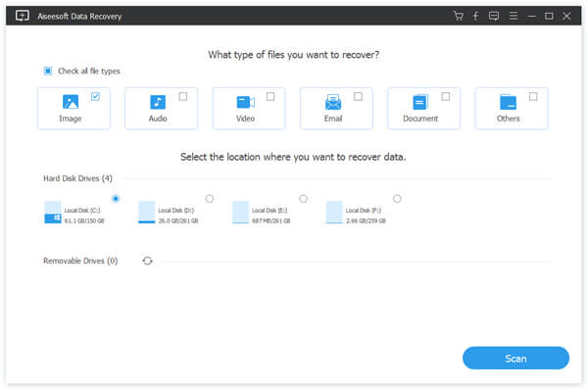Viewport: 588px width, 390px height.
Task: Enable the Audio file type checkbox
Action: (183, 97)
